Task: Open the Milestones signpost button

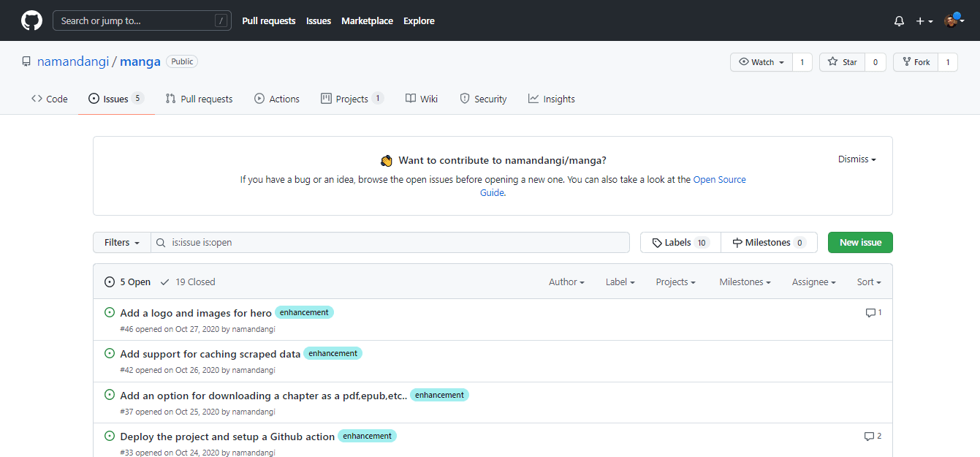Action: tap(769, 243)
